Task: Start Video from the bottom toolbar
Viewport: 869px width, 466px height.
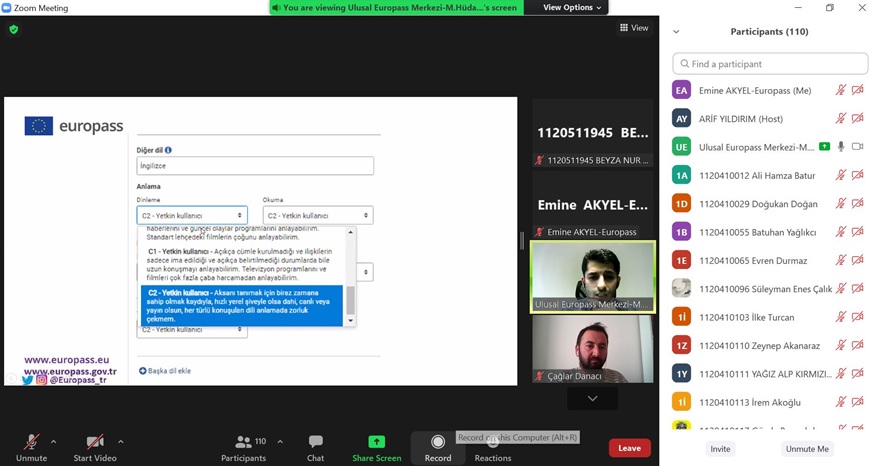Action: [x=95, y=448]
